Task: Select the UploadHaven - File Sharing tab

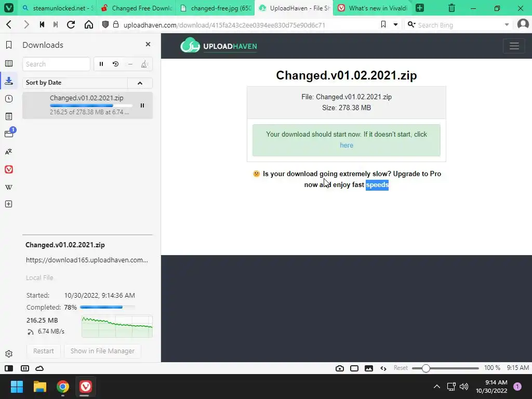Action: (294, 8)
